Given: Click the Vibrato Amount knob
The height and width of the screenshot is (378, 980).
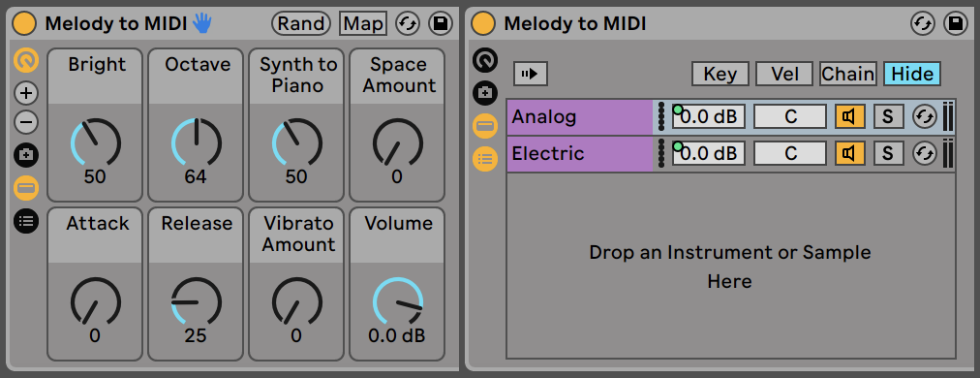Looking at the screenshot, I should [x=297, y=301].
